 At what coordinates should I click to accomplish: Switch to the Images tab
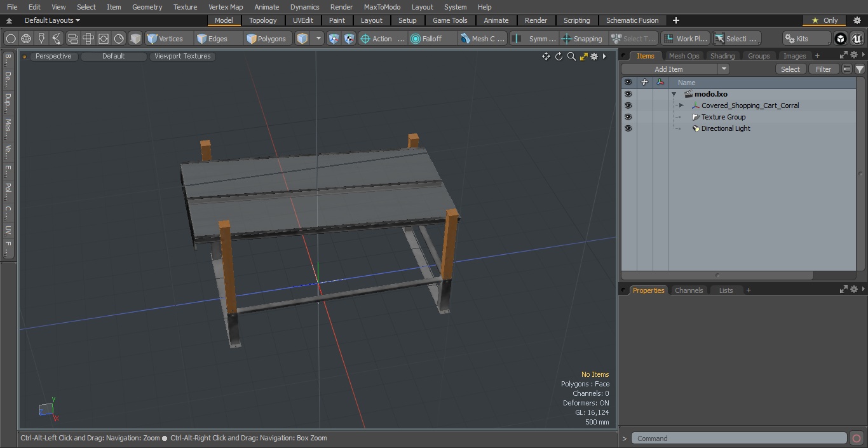(794, 56)
